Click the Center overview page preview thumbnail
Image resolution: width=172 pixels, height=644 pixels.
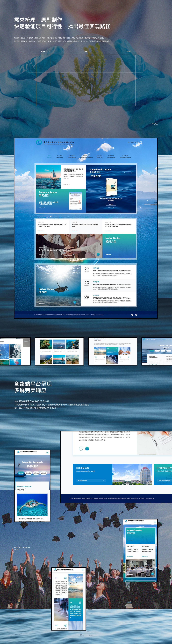point(157,351)
